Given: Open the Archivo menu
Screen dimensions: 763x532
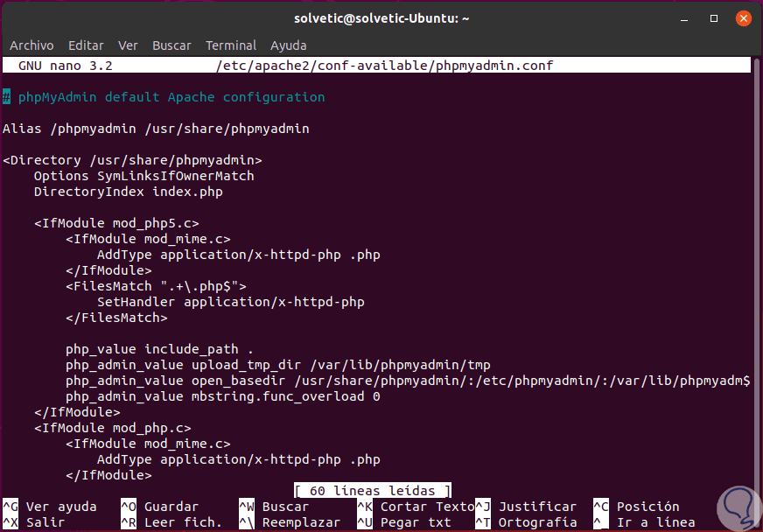Looking at the screenshot, I should (31, 45).
